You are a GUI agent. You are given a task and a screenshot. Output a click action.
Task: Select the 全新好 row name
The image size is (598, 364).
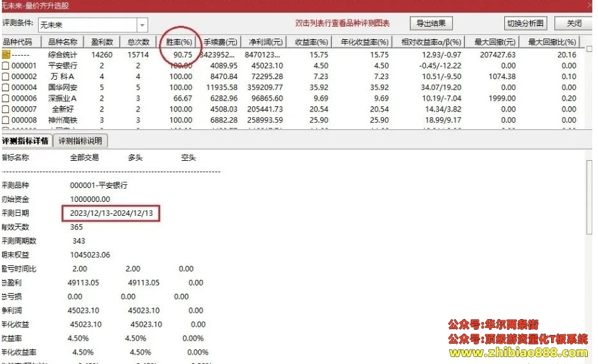pos(63,109)
